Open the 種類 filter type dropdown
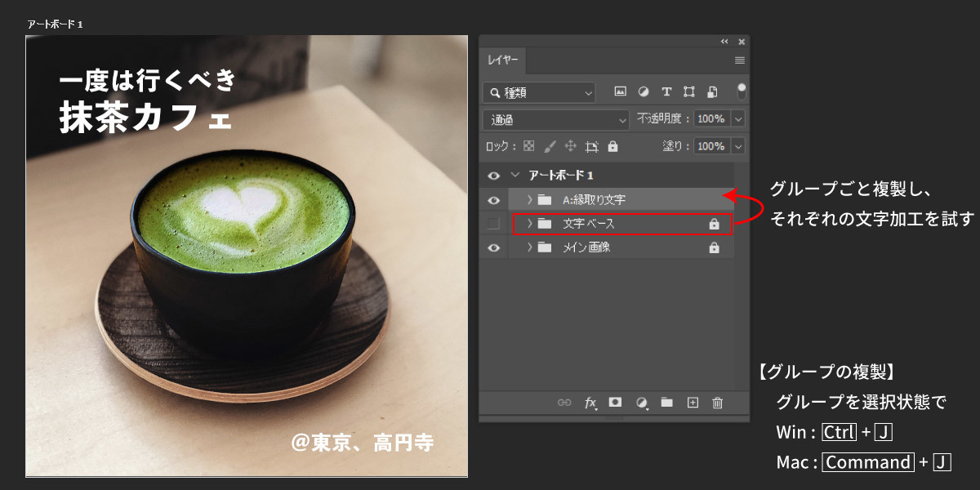The width and height of the screenshot is (980, 490). pos(539,92)
